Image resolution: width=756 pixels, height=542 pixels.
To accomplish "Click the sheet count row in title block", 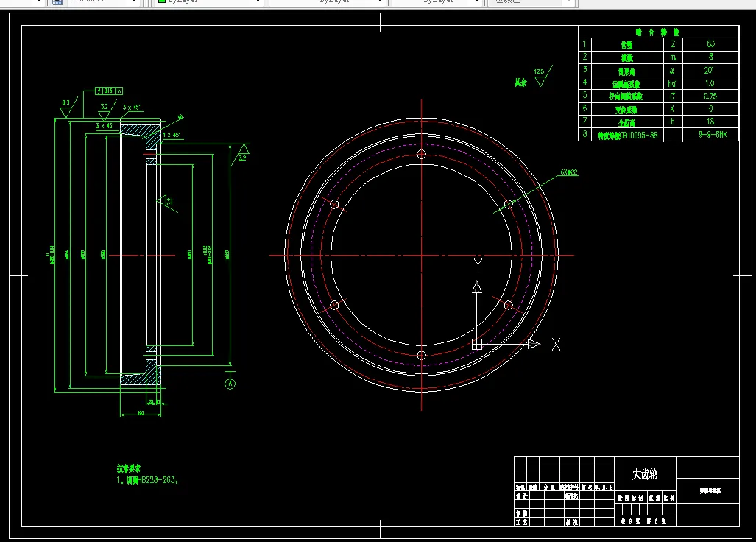I will point(646,521).
